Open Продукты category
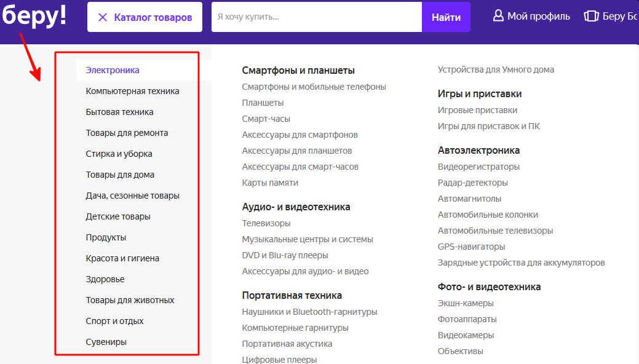Viewport: 639px width, 364px height. point(106,237)
